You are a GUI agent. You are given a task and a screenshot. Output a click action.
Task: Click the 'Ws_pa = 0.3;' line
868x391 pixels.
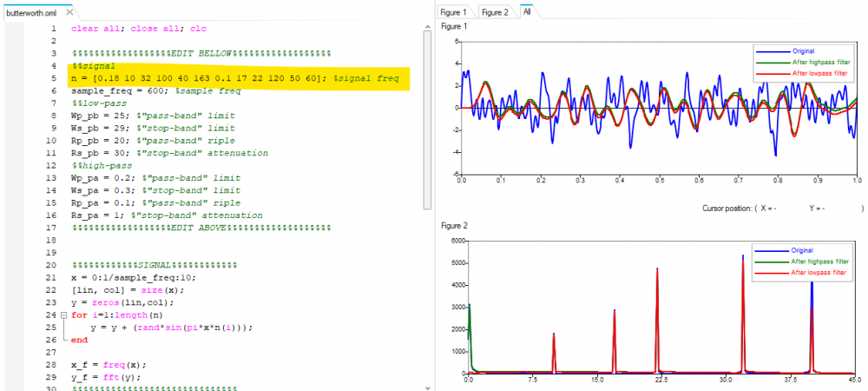click(x=155, y=190)
